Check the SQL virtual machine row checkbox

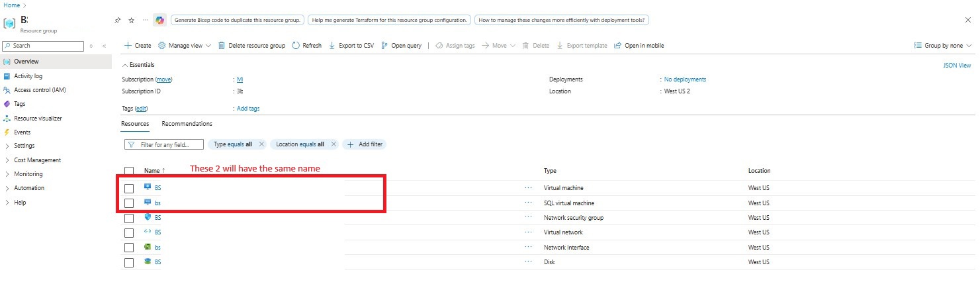[x=129, y=203]
